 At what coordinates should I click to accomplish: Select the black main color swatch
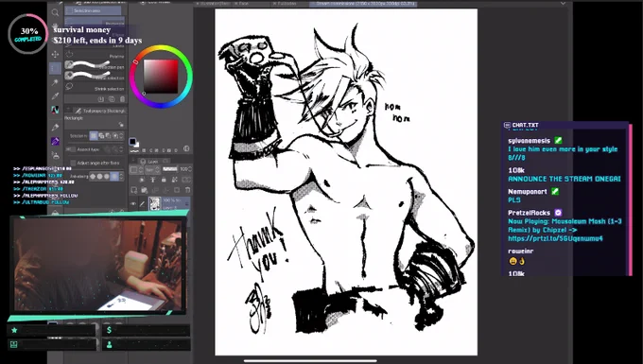point(132,142)
